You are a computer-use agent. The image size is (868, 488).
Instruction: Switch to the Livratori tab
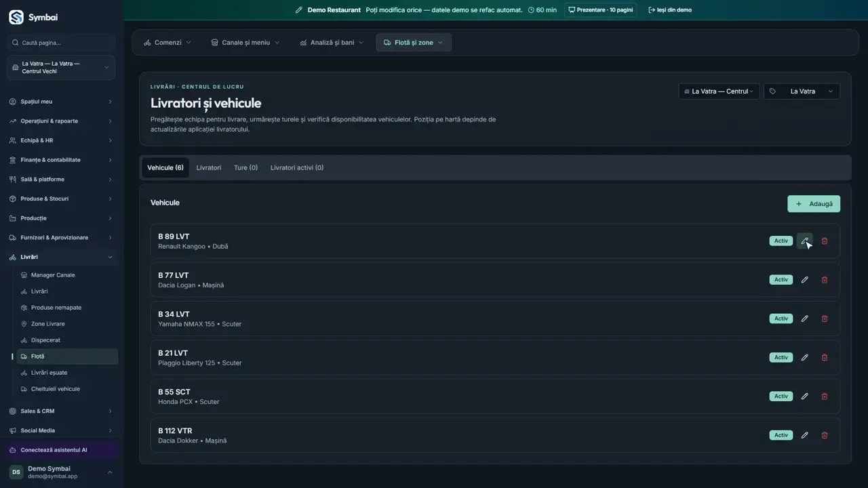tap(209, 167)
